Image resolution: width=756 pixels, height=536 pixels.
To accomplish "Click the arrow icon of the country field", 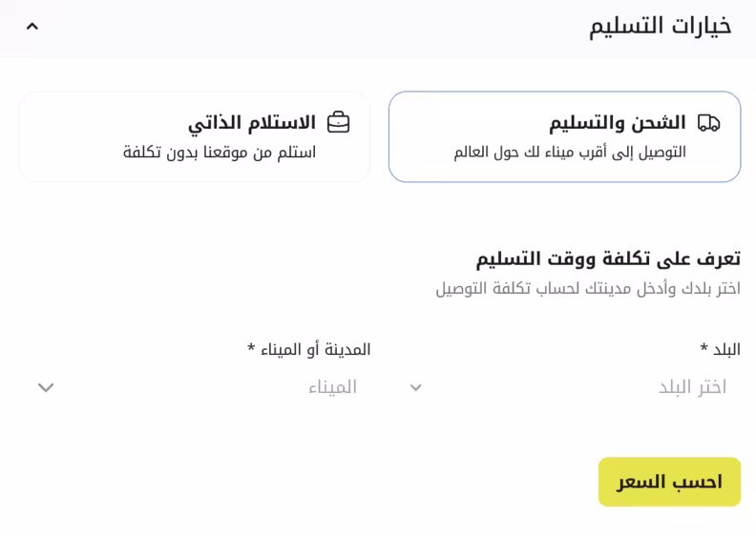I will 415,388.
